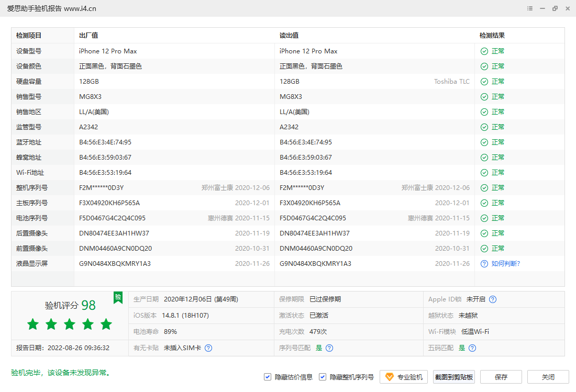Click the 关闭 button
This screenshot has width=576, height=392.
[548, 377]
